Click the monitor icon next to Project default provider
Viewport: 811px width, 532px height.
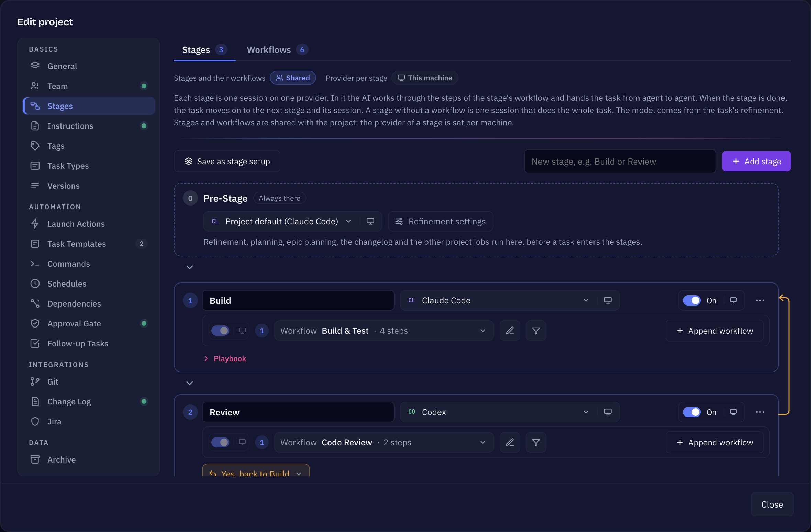pos(370,221)
